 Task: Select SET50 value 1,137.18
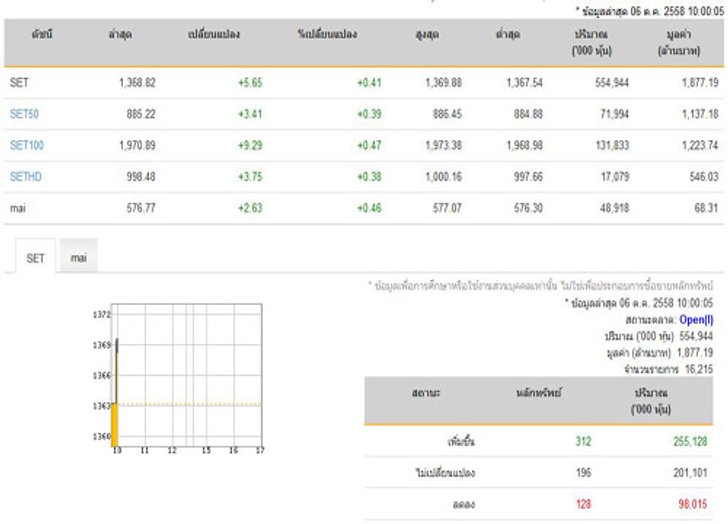(x=700, y=114)
